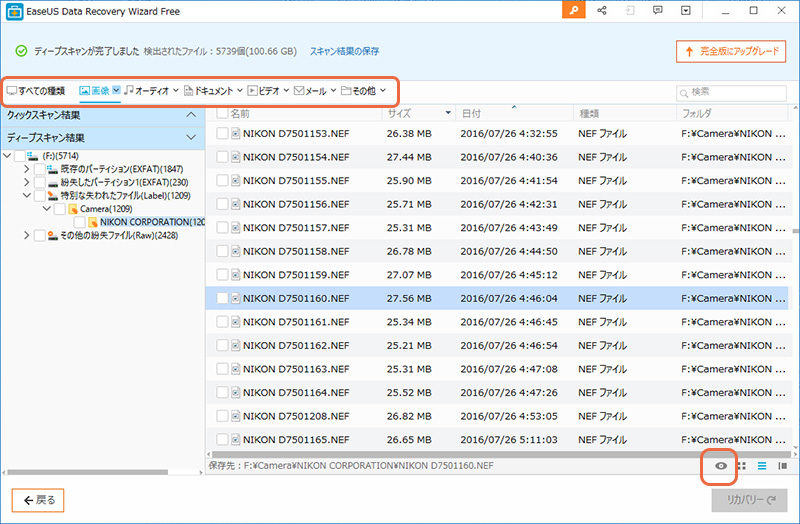
Task: Click the EaseUS app logo icon
Action: point(14,12)
